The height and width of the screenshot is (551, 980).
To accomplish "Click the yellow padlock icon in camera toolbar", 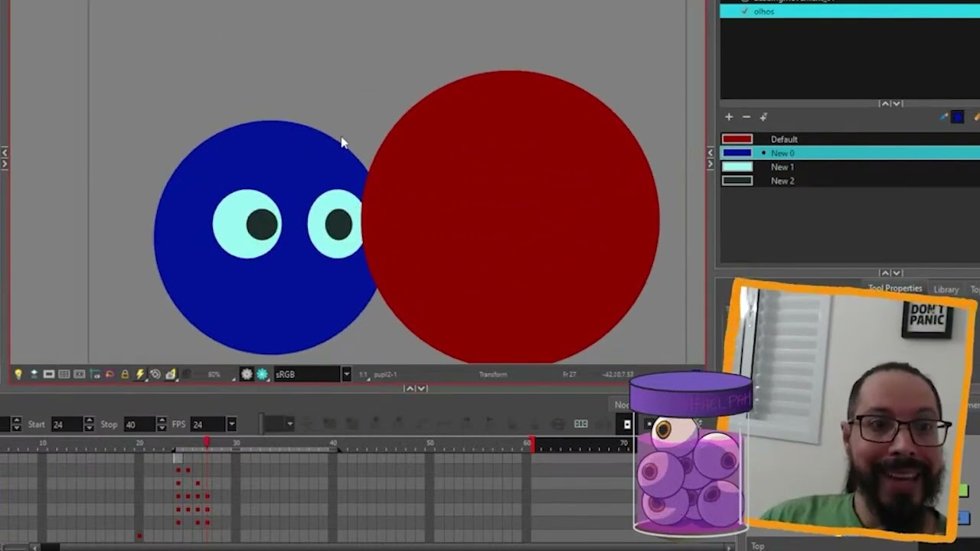I will [125, 374].
